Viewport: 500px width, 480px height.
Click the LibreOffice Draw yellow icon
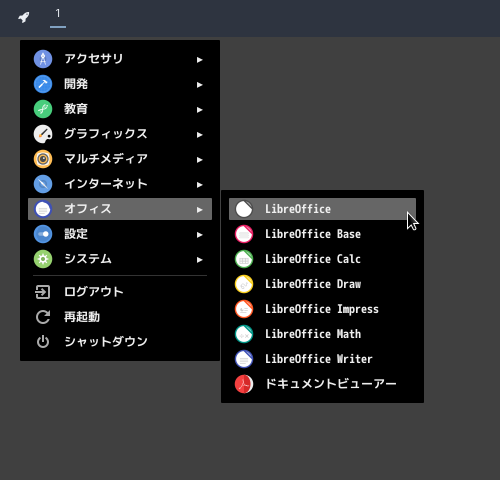point(244,284)
